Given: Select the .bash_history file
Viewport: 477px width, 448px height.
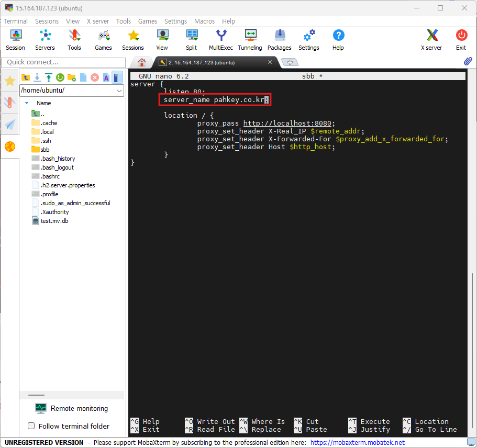Looking at the screenshot, I should pos(53,159).
